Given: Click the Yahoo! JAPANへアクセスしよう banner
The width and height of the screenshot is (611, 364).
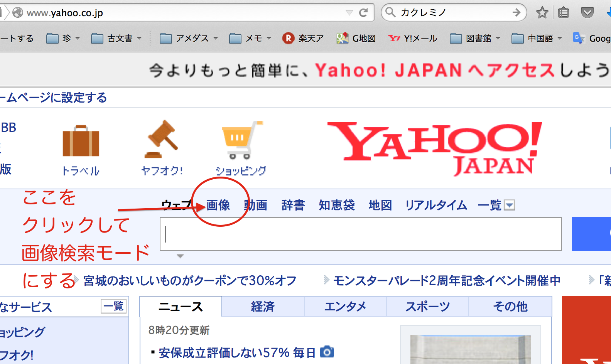Looking at the screenshot, I should (380, 70).
